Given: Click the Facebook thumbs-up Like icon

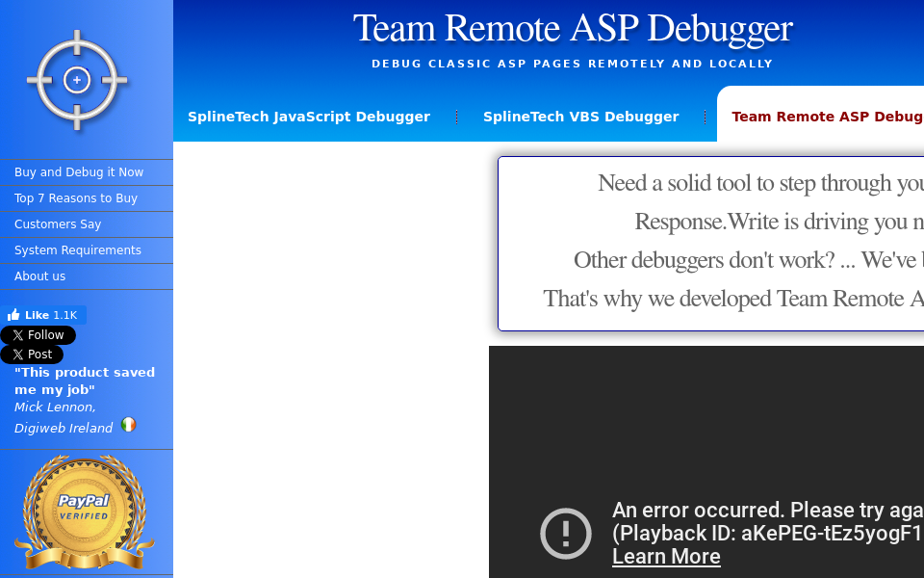Looking at the screenshot, I should (13, 314).
